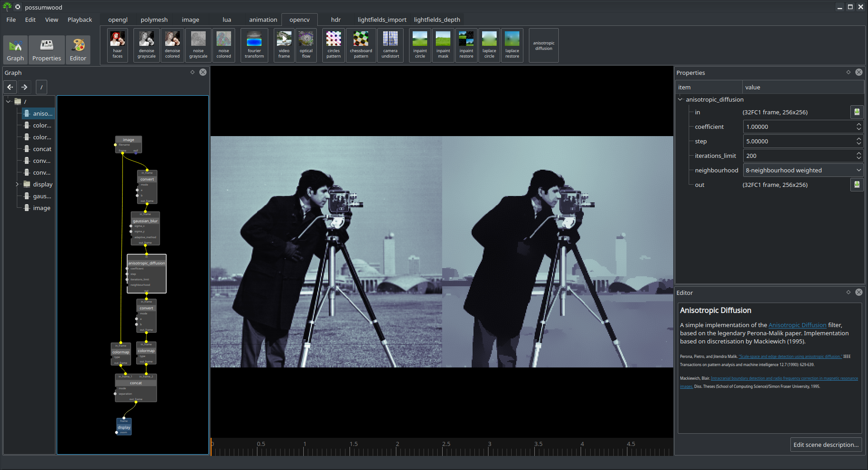Open optical flow example
The height and width of the screenshot is (470, 868).
(x=306, y=45)
